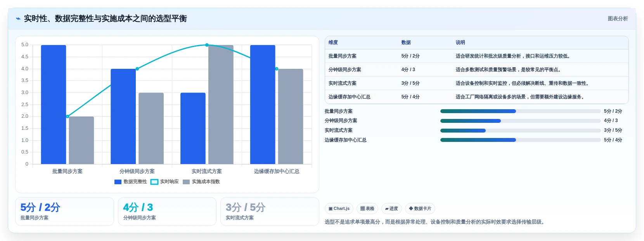Select the 边缘缓存加中心汇总 progress bar
Screen dimensions: 644x241
pyautogui.click(x=520, y=140)
